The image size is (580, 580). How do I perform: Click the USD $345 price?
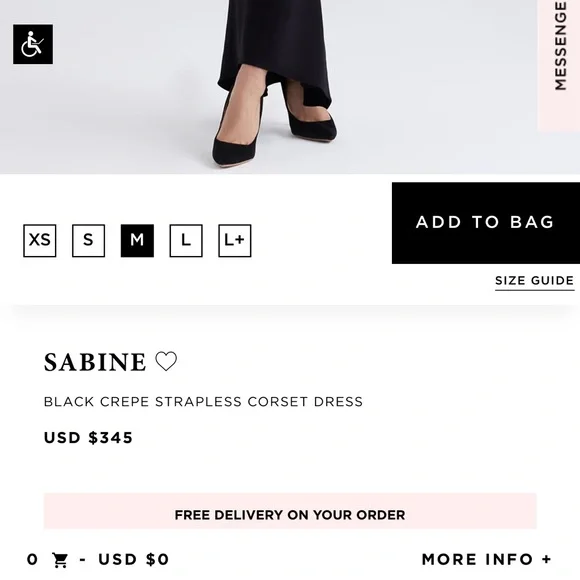(x=88, y=438)
